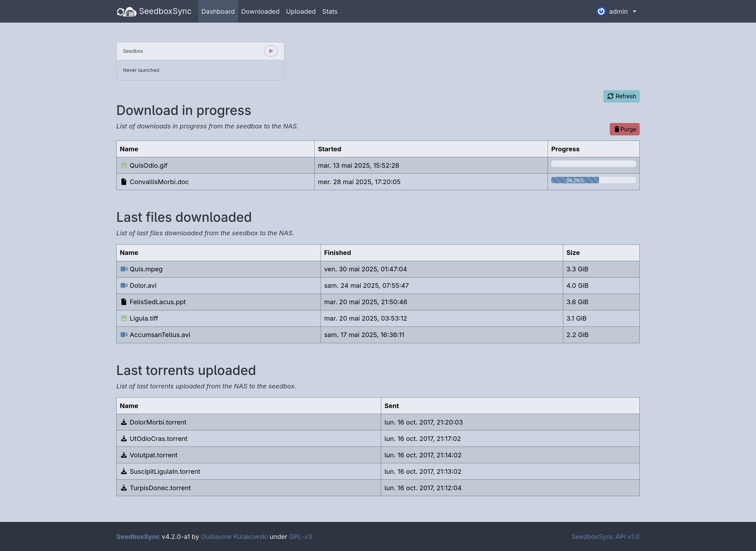Click the 3.3 GiB size cell
Viewport: 756px width, 551px height.
click(x=601, y=269)
